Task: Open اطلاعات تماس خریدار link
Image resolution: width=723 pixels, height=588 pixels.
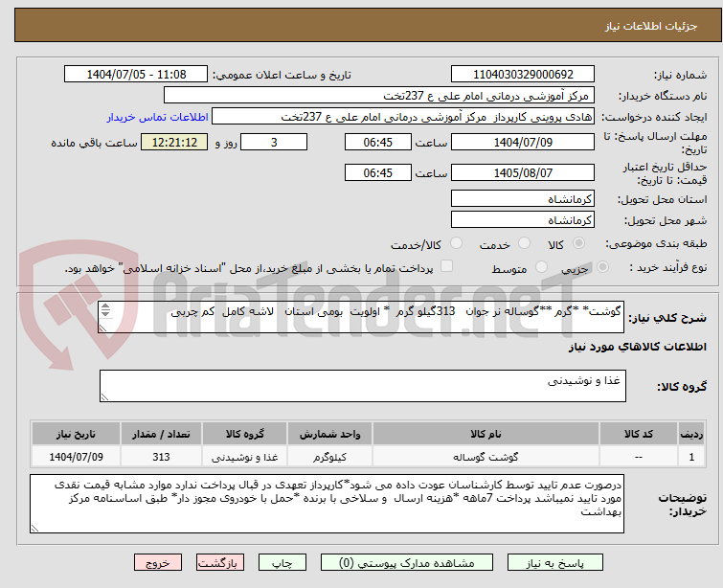Action: point(158,117)
